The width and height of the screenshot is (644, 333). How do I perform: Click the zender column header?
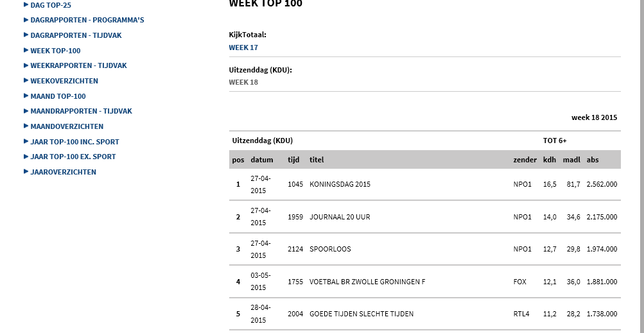tap(525, 160)
